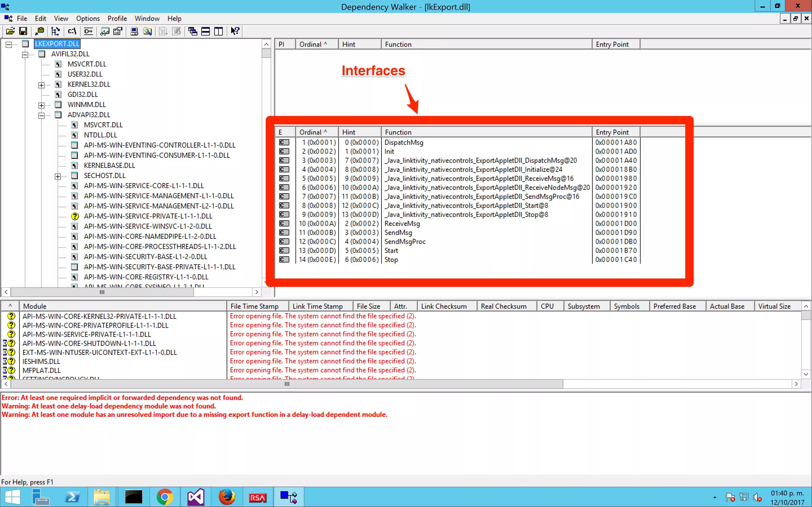Select the KERNEL32.DLL tree item

tap(89, 84)
